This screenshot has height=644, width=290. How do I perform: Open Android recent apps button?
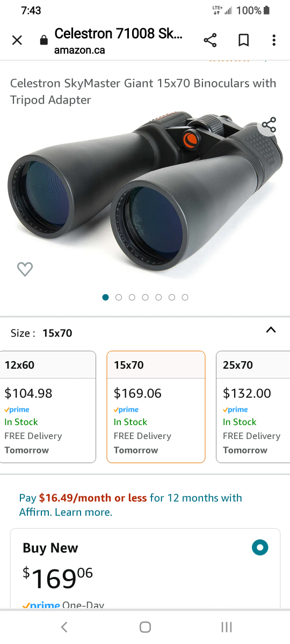coord(227,627)
